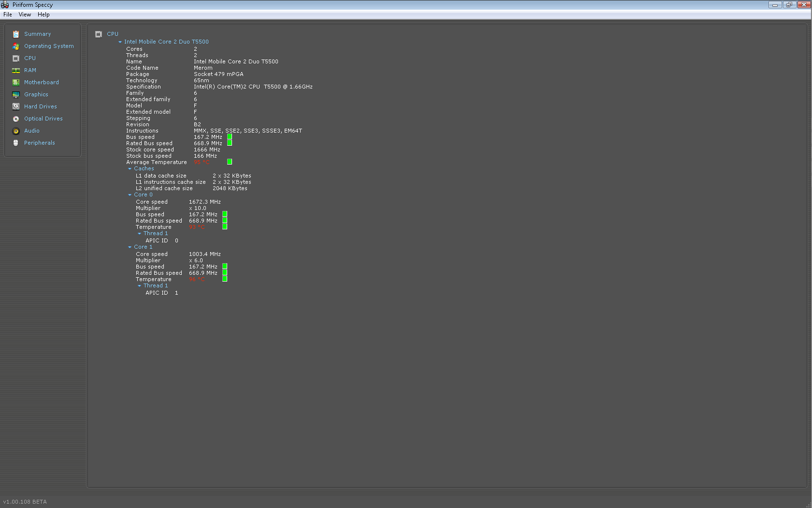Image resolution: width=812 pixels, height=508 pixels.
Task: Open the RAM memory stick icon
Action: coord(16,70)
